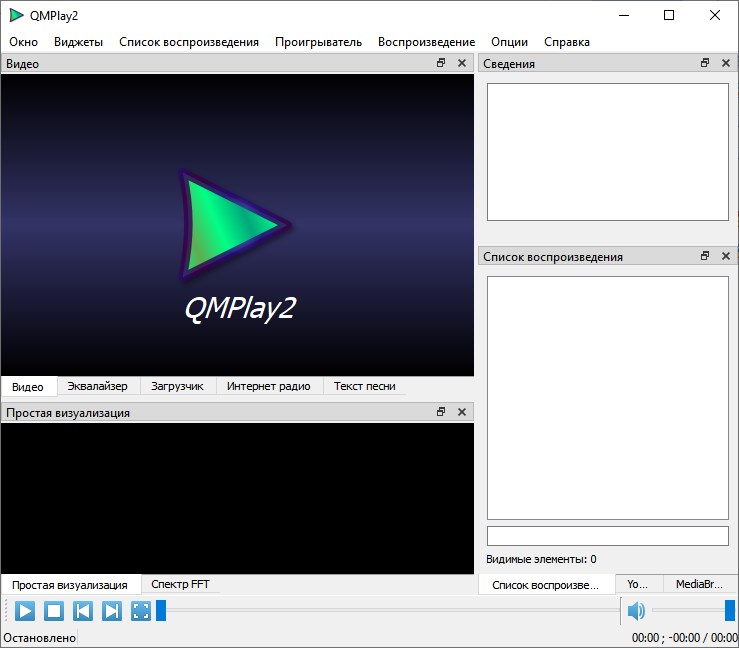Click the toolbar drag handle grip
This screenshot has width=739, height=648.
(x=6, y=611)
